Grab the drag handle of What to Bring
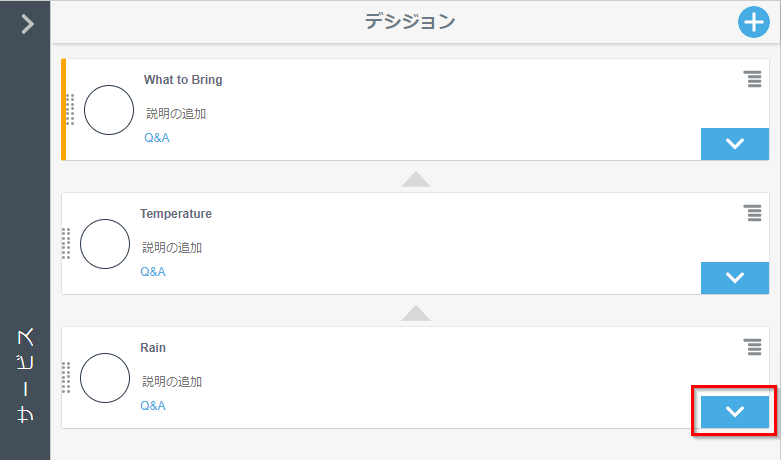The height and width of the screenshot is (460, 781). point(70,110)
